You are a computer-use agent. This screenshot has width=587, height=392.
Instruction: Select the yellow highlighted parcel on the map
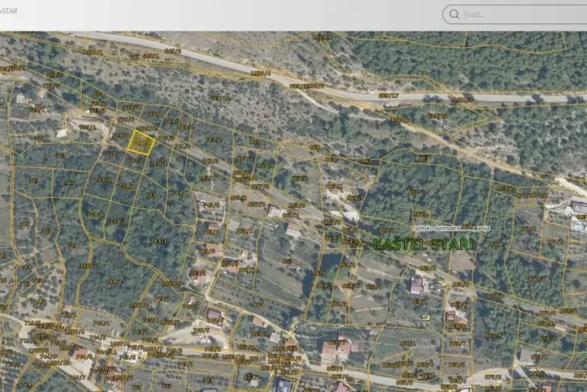click(x=141, y=143)
